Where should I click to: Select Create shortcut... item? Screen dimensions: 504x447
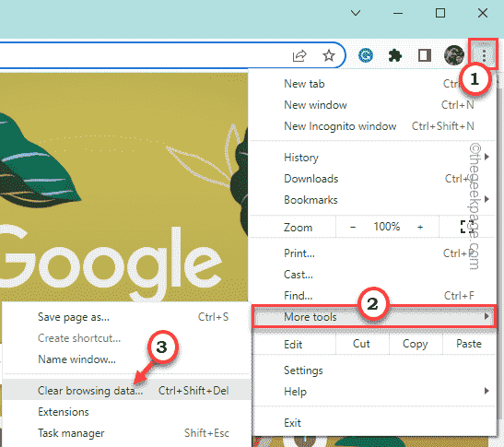127,338
